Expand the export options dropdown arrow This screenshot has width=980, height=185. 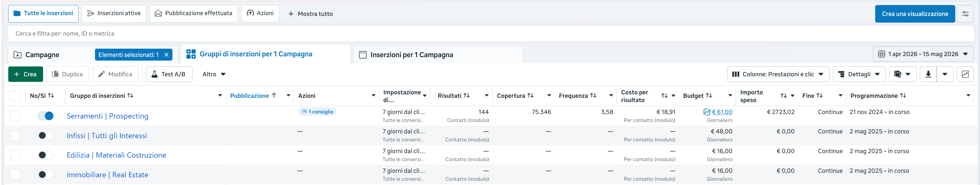tap(945, 74)
